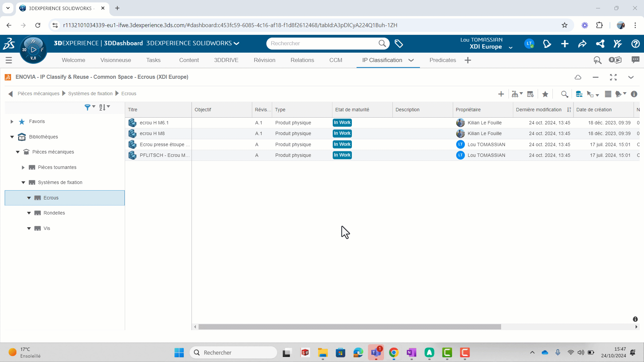Click the magnifier find icon in toolbar
Viewport: 644px width, 362px height.
coord(565,94)
